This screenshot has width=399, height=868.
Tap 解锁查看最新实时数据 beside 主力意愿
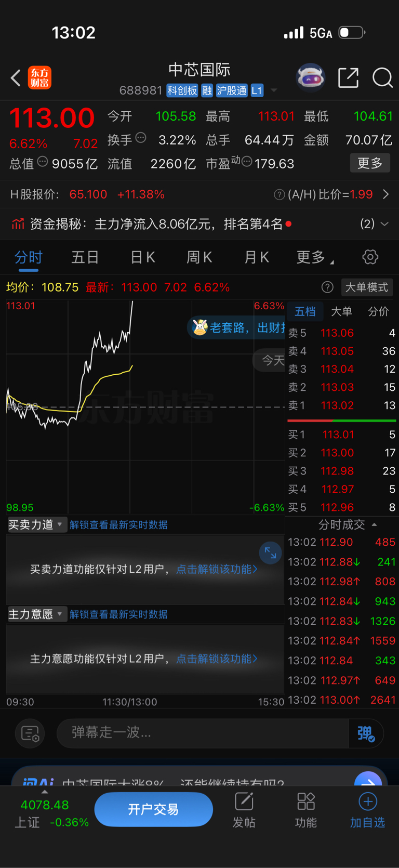[x=118, y=614]
